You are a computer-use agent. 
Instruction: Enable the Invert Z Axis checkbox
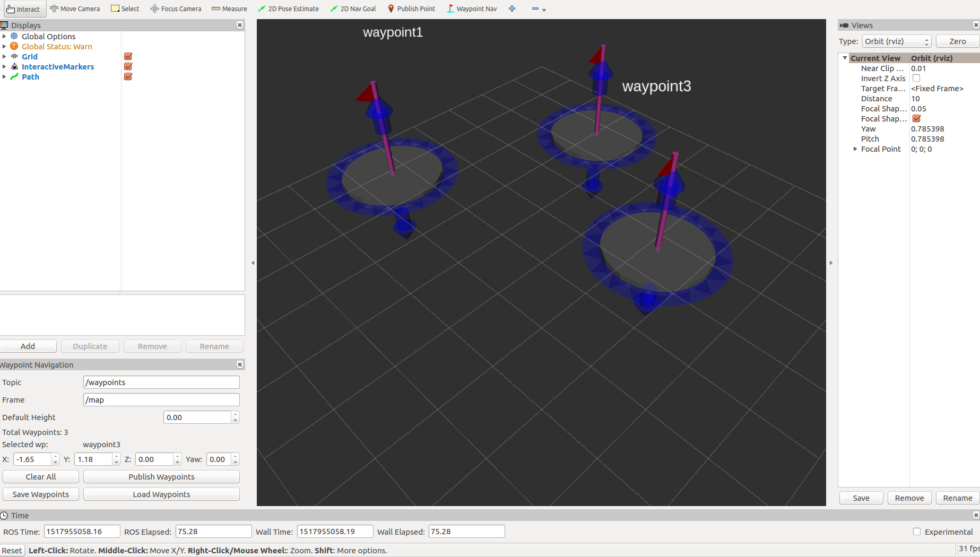916,78
